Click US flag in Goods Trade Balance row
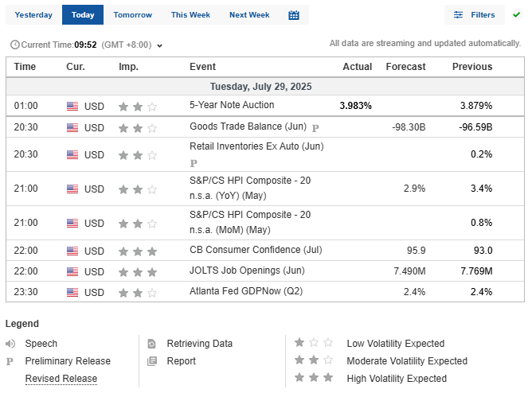This screenshot has height=401, width=532. [x=72, y=128]
